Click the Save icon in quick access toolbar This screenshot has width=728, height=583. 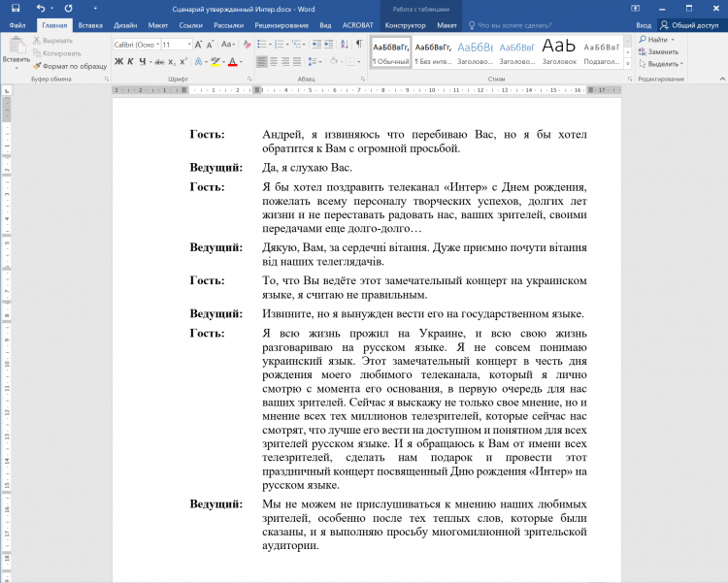tap(14, 8)
